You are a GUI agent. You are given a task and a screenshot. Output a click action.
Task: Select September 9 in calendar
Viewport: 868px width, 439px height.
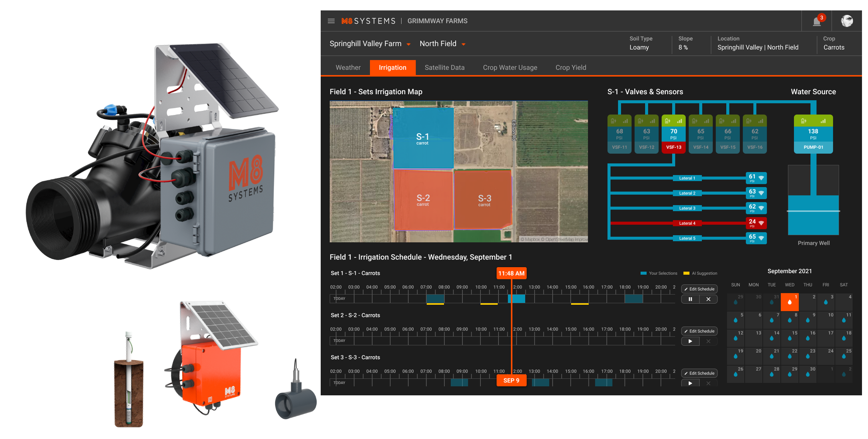click(x=808, y=320)
